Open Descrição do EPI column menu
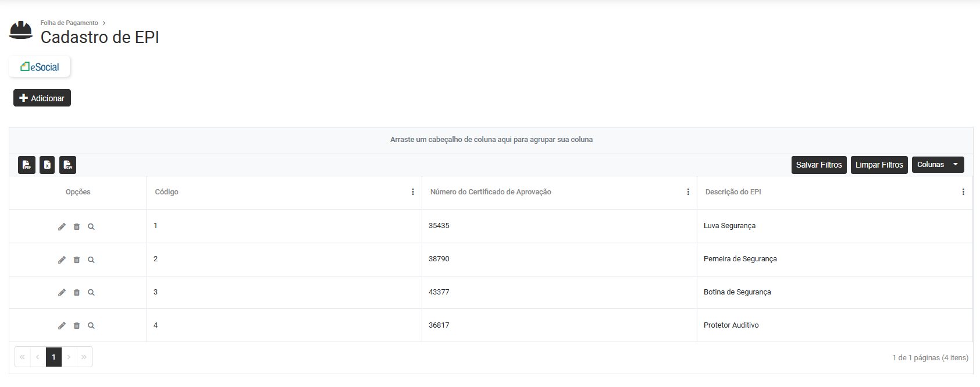Image resolution: width=980 pixels, height=387 pixels. [x=963, y=192]
